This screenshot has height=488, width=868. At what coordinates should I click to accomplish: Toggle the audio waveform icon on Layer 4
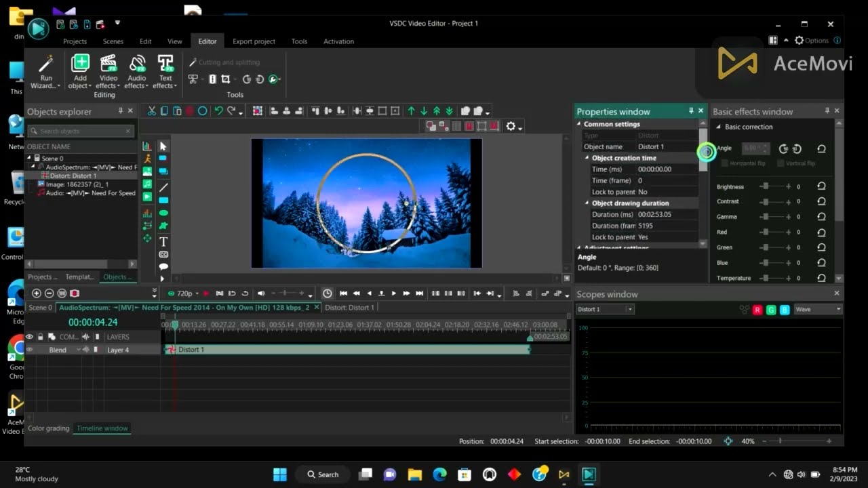pos(86,350)
